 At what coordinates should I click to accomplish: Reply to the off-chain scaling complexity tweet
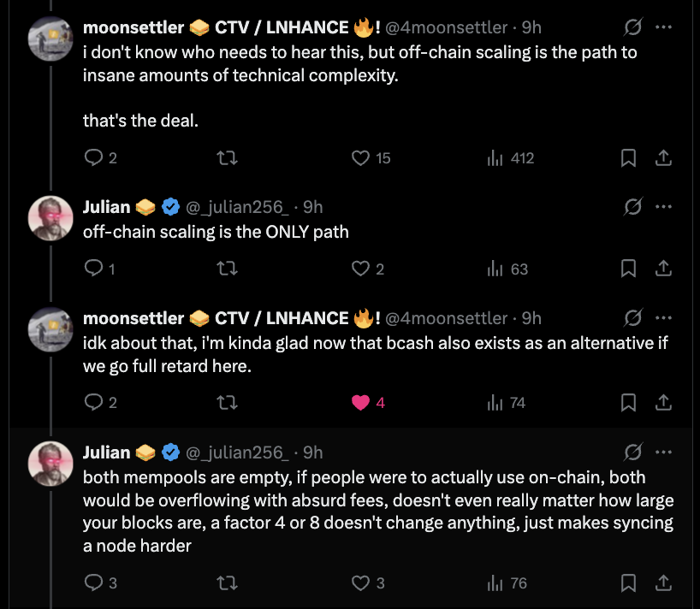pos(94,158)
